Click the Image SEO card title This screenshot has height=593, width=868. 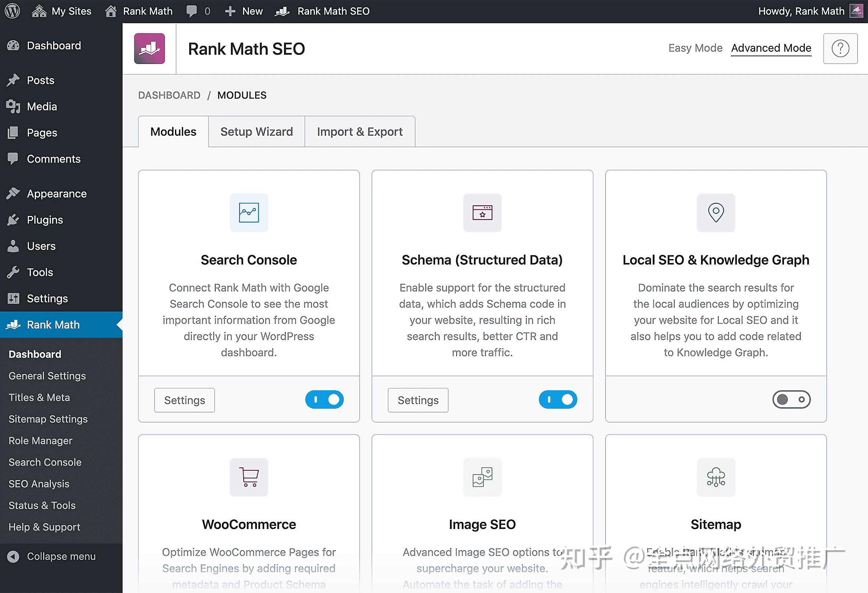click(482, 524)
